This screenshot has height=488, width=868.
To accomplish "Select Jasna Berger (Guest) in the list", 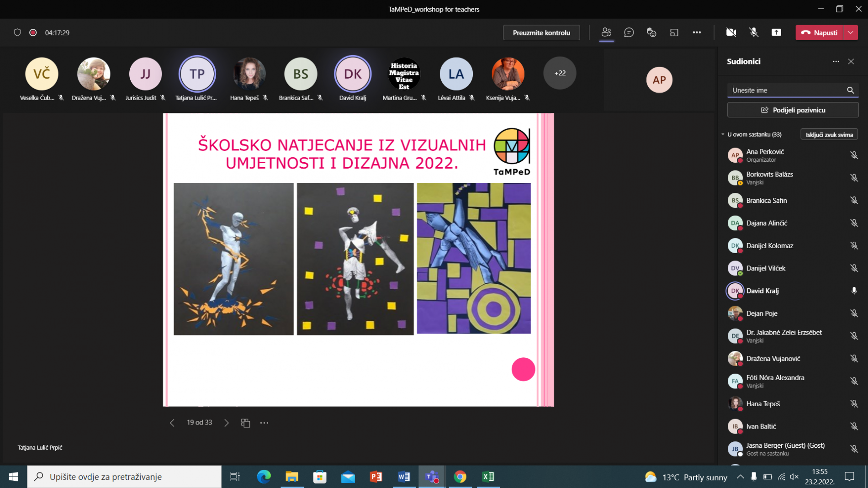I will pyautogui.click(x=793, y=449).
